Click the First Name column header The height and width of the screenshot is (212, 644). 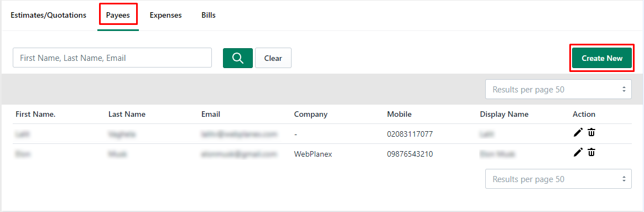35,114
